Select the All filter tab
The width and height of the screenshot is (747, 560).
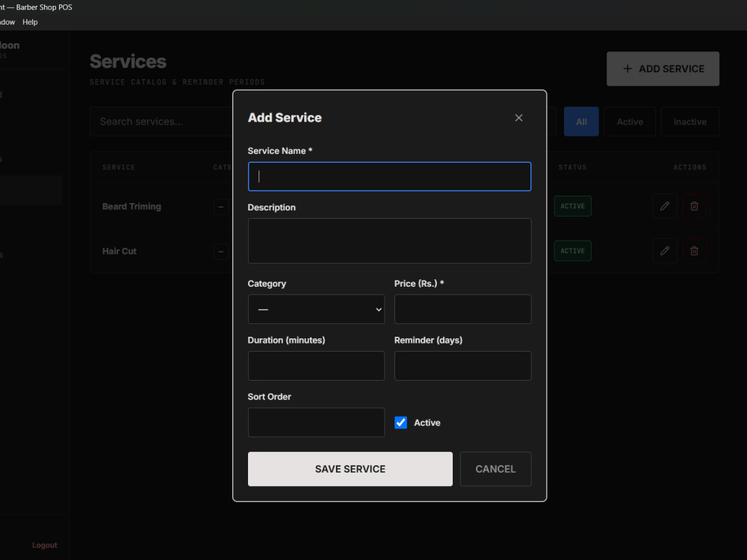pyautogui.click(x=581, y=122)
